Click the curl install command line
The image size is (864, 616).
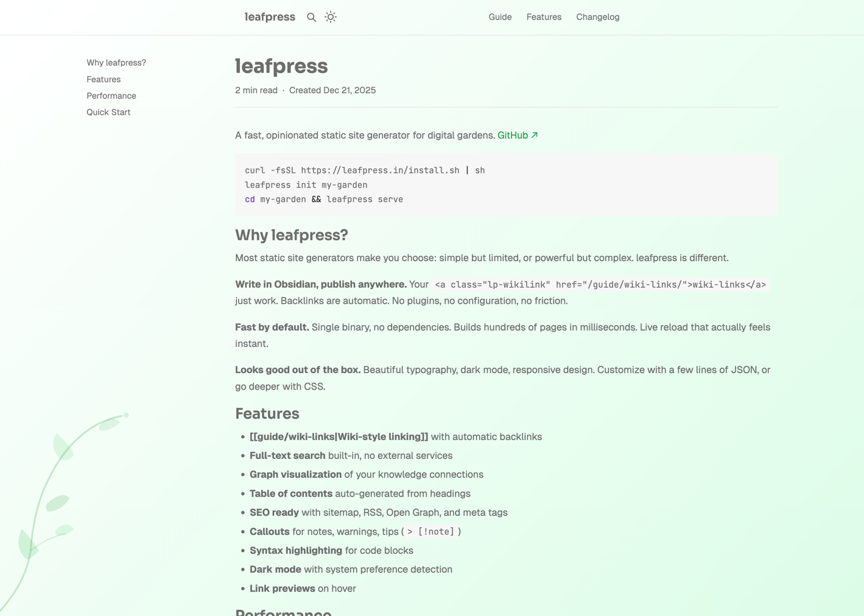click(365, 170)
